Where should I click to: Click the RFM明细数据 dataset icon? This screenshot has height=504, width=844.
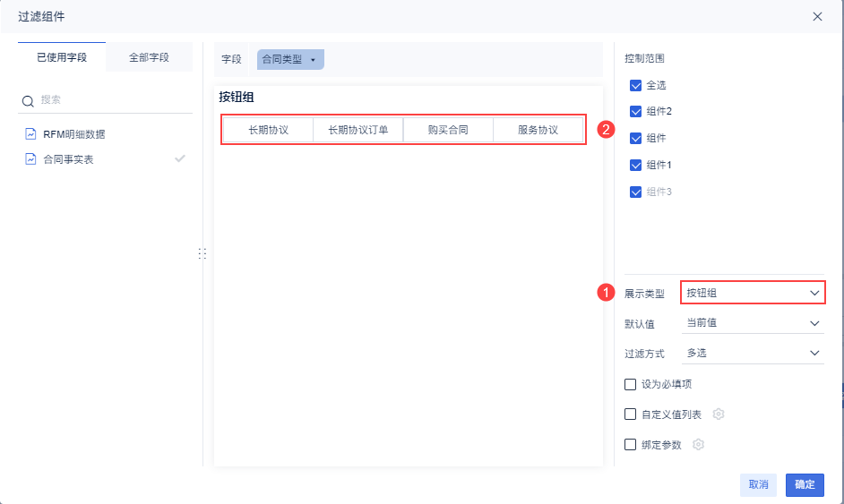30,134
